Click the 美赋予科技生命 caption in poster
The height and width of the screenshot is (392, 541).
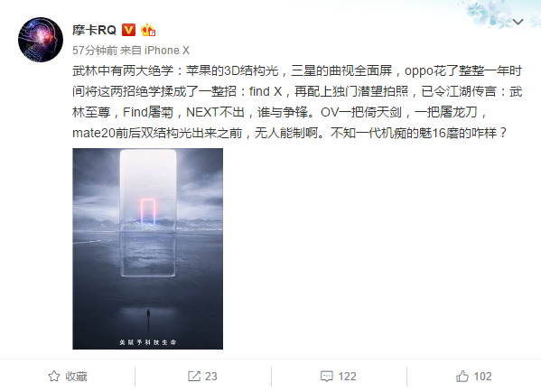tap(148, 342)
